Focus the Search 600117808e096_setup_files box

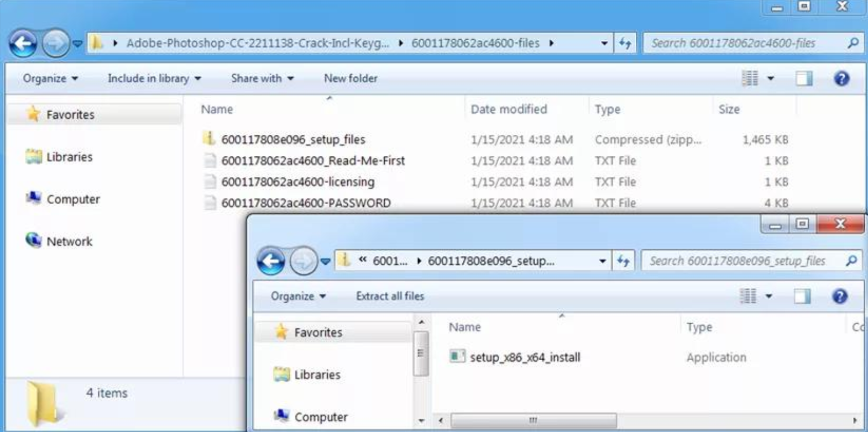pos(752,261)
